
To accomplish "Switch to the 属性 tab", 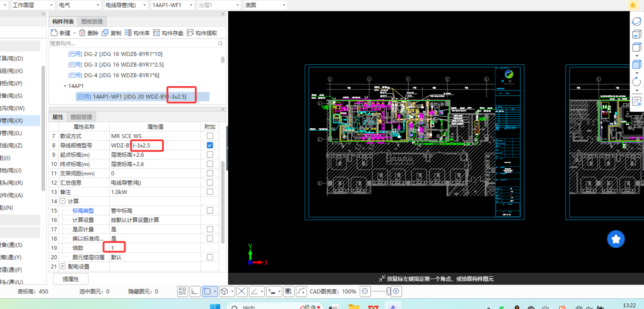I will click(58, 117).
